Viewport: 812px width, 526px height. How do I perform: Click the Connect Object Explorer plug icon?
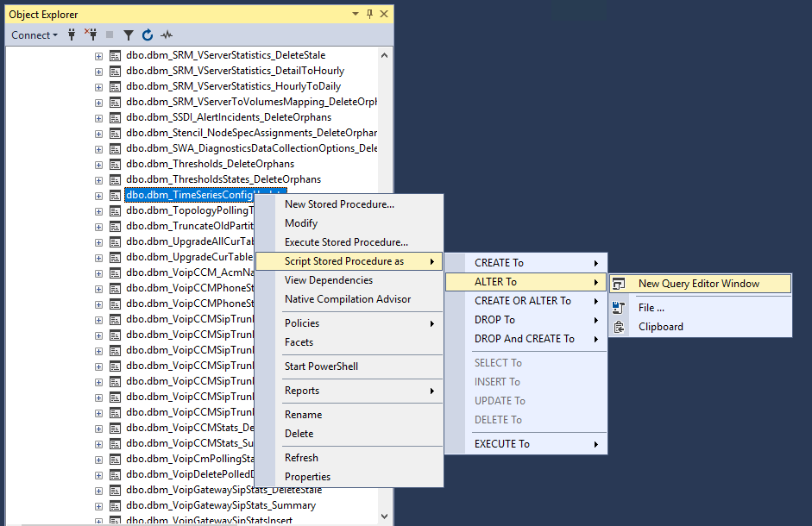(x=72, y=34)
